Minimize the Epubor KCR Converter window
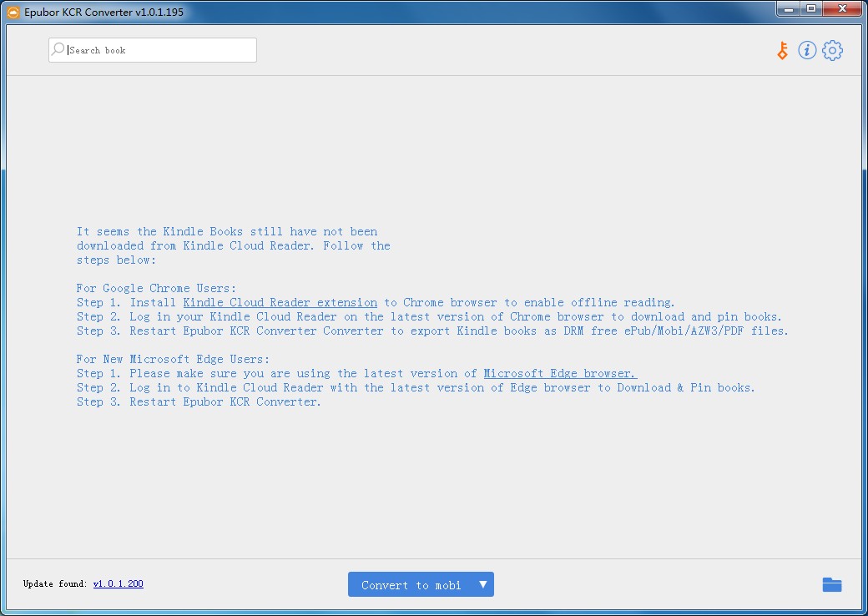Viewport: 868px width, 616px height. point(789,8)
